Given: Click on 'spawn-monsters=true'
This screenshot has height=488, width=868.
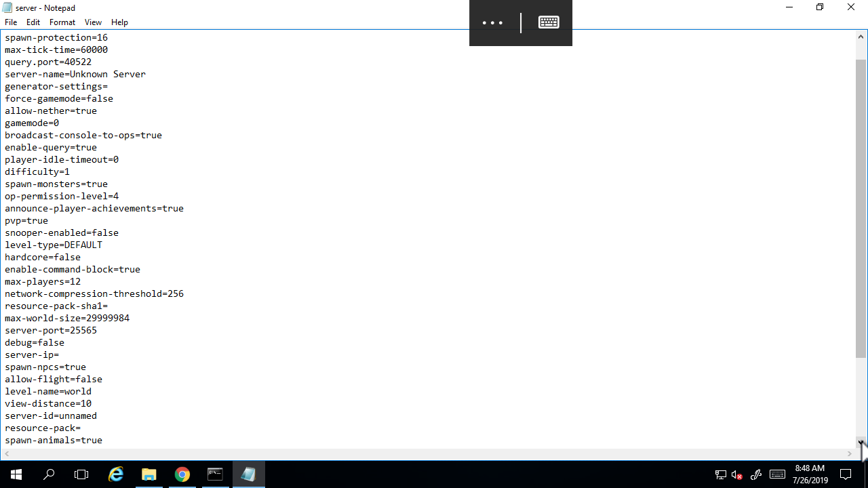Looking at the screenshot, I should pos(56,184).
